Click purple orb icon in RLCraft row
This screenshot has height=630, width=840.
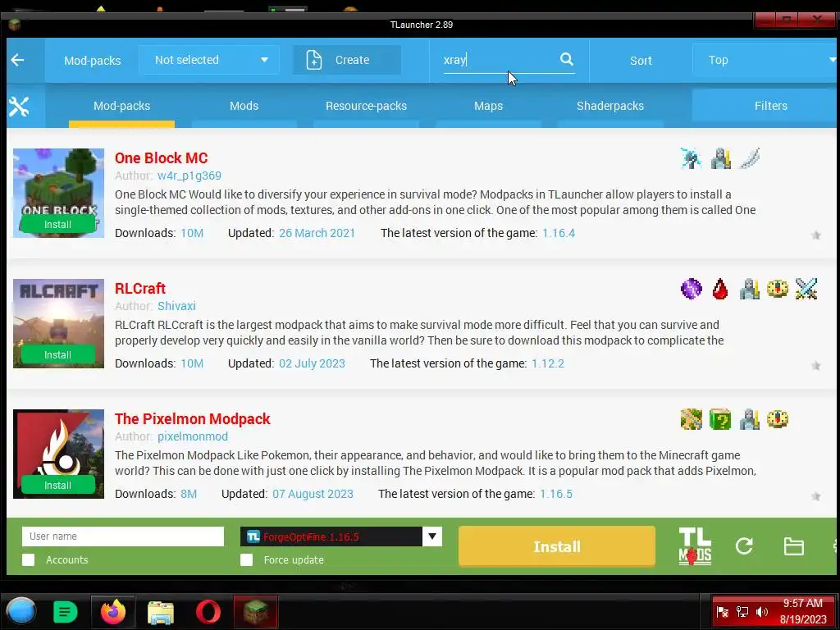[691, 289]
